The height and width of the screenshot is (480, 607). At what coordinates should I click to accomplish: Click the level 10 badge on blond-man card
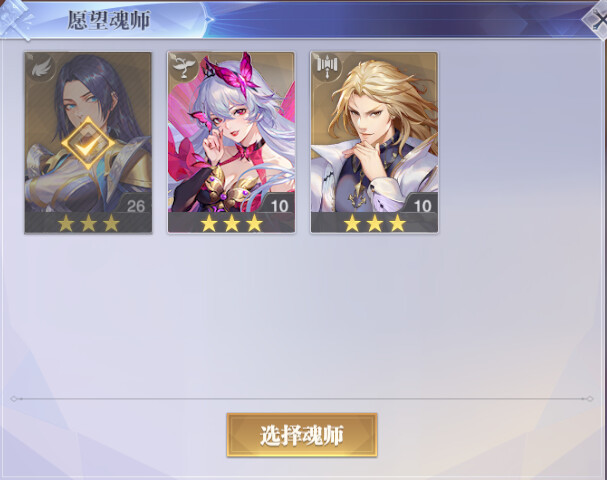tap(422, 206)
